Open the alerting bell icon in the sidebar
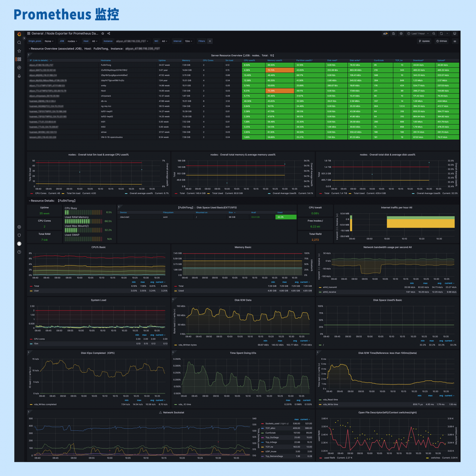 point(19,76)
